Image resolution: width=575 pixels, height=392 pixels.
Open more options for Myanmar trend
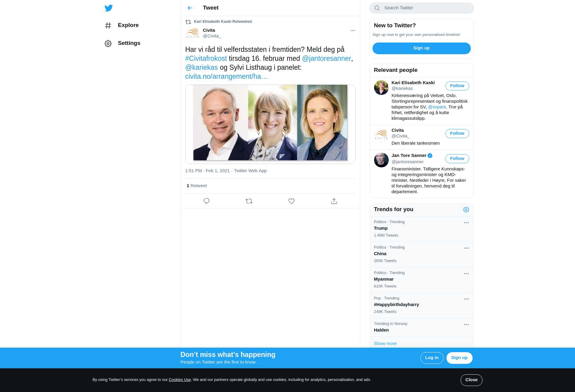point(466,274)
